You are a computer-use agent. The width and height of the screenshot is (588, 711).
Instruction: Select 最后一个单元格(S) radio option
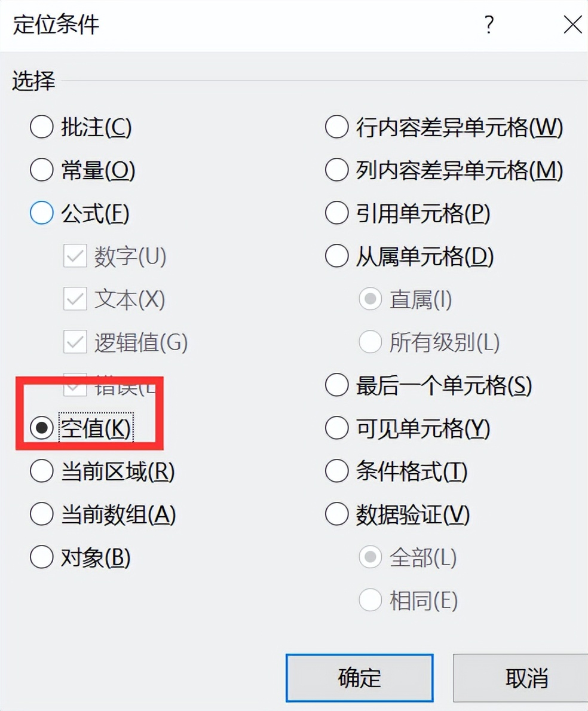[337, 386]
